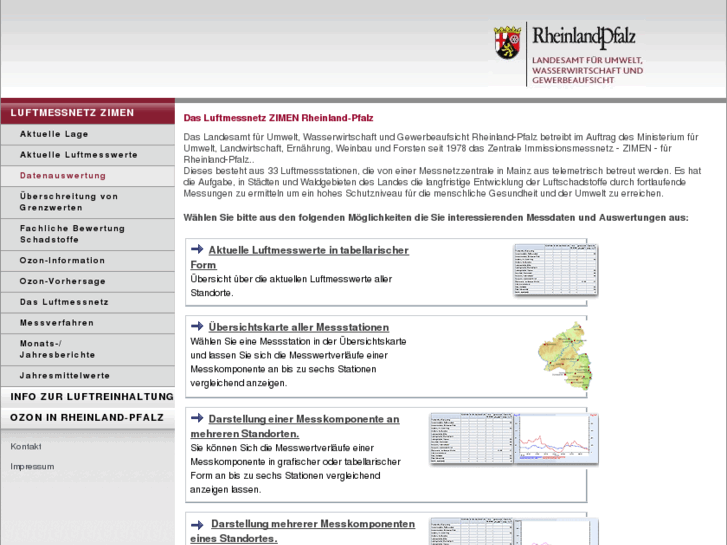The height and width of the screenshot is (545, 727).
Task: Open Jahresmittelwerte menu item
Action: 88,376
